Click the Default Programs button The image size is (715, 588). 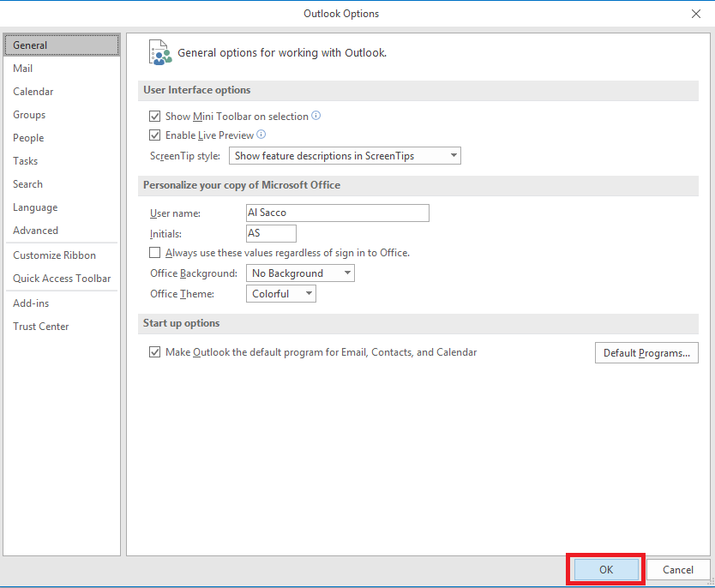pyautogui.click(x=646, y=352)
